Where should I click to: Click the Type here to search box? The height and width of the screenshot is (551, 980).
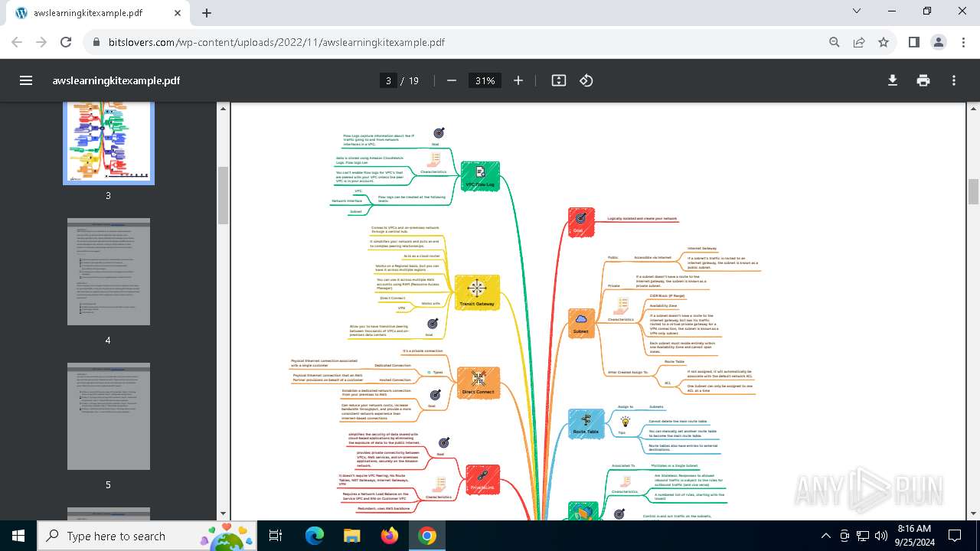(147, 536)
